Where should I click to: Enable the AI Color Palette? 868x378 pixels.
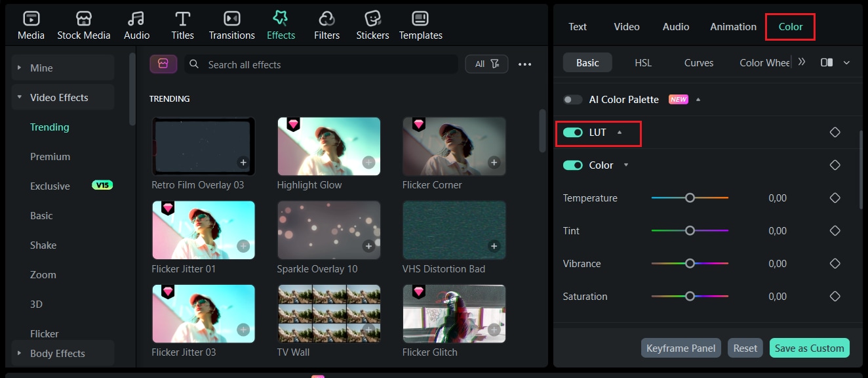click(572, 99)
